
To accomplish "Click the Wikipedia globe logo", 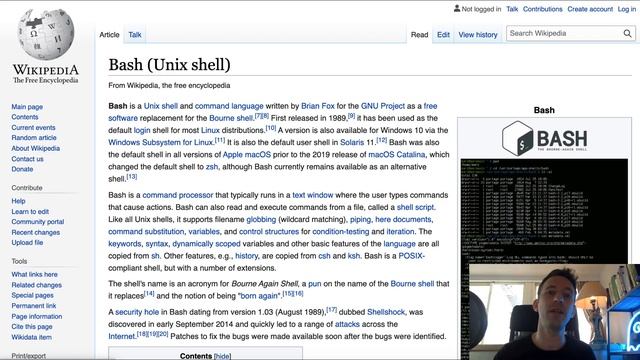I will point(46,35).
